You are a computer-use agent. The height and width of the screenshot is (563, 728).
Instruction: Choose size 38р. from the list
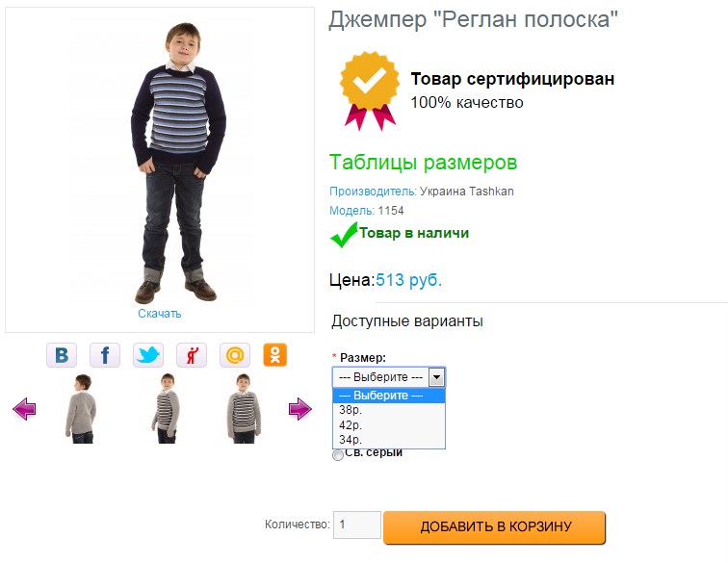pos(350,410)
